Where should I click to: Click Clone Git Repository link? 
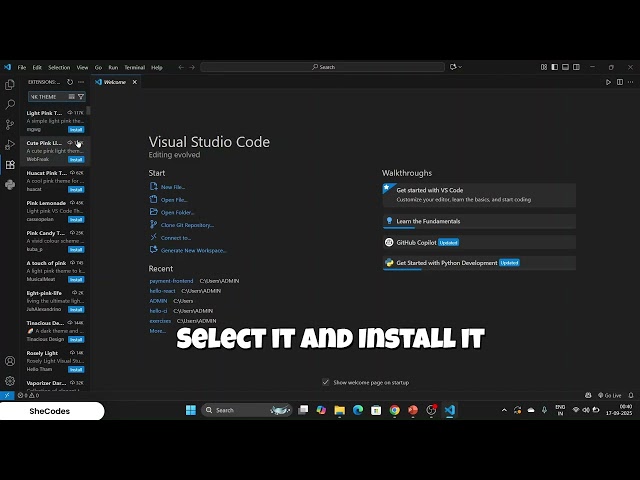click(x=187, y=225)
